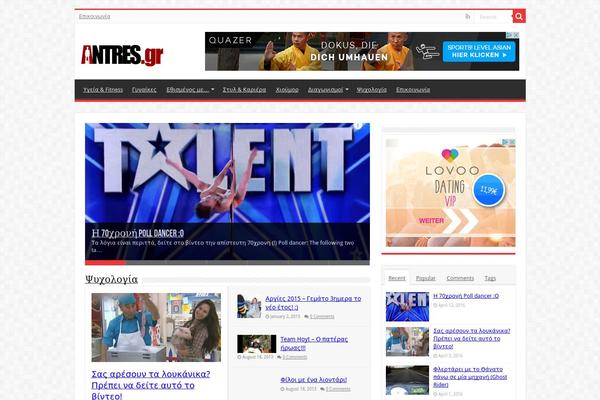The image size is (600, 400).
Task: Open Φίλοι με ένα λιοντάρι article link
Action: (314, 380)
